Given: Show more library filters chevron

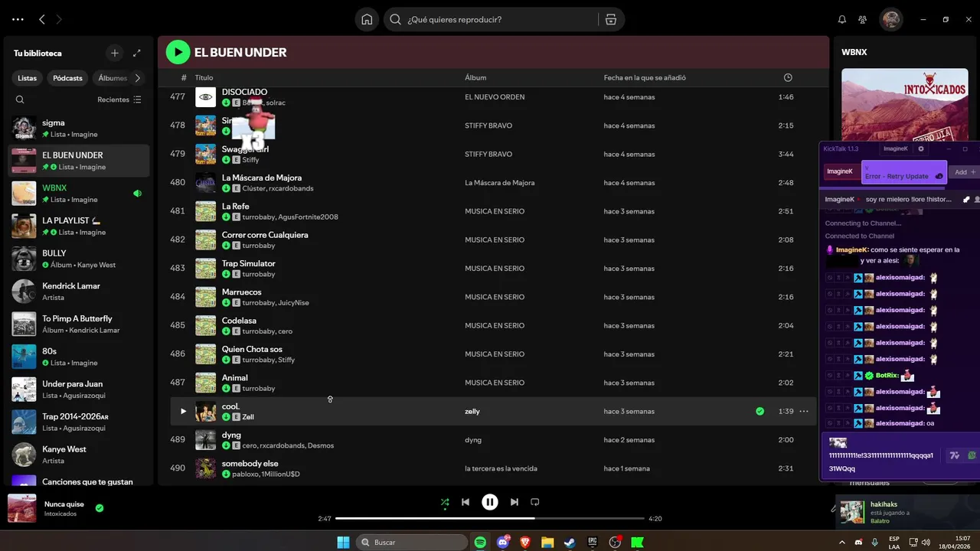Looking at the screenshot, I should point(138,78).
